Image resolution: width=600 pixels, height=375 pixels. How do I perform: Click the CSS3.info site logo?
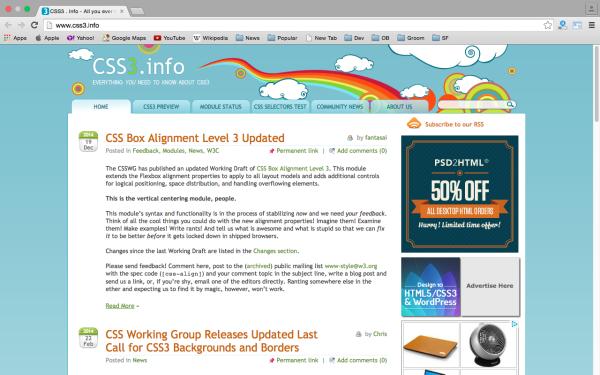139,67
